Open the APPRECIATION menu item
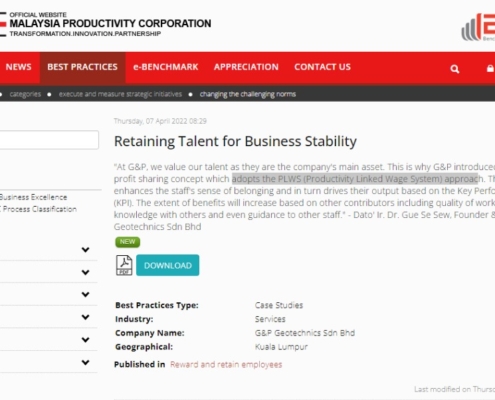Image resolution: width=495 pixels, height=400 pixels. 246,67
